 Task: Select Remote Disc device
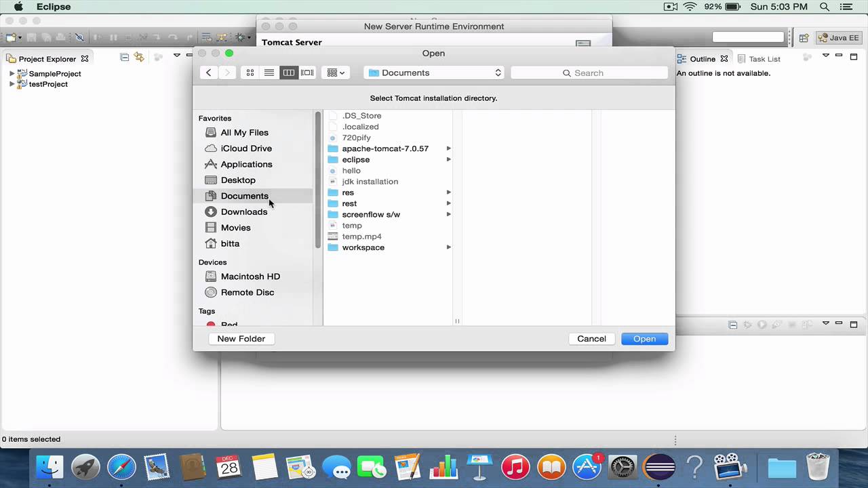(247, 292)
